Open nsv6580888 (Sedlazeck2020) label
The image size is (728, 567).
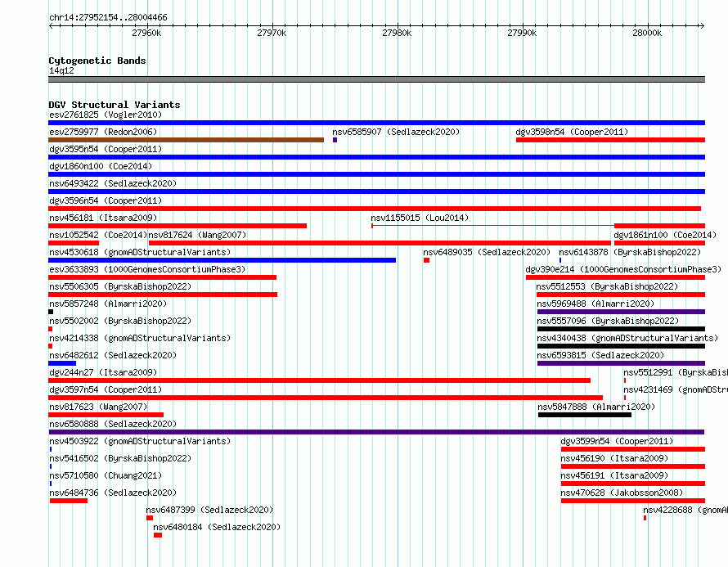(x=113, y=424)
